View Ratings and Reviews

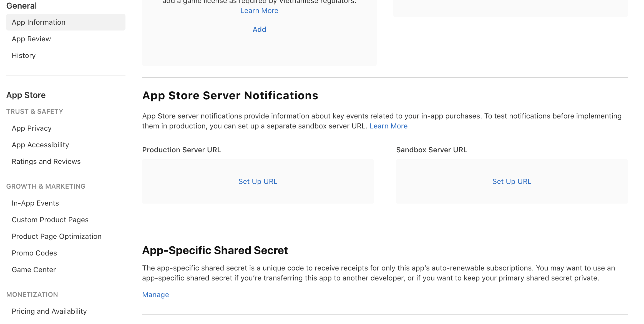click(46, 161)
